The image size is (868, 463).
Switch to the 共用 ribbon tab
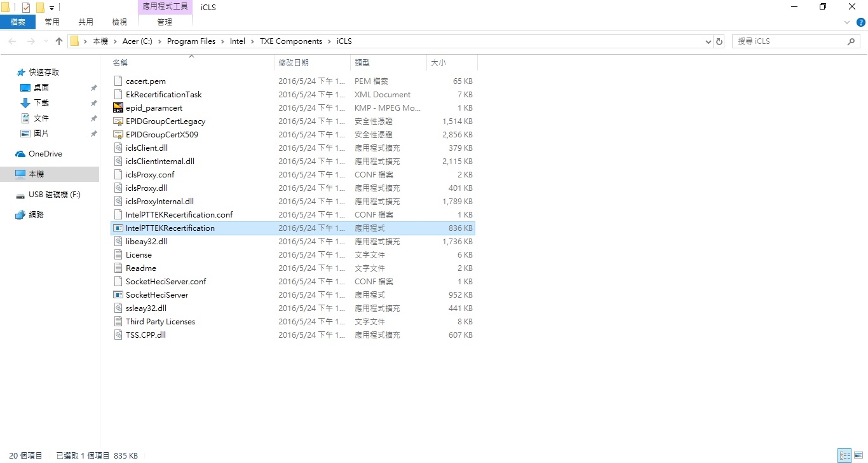tap(86, 22)
